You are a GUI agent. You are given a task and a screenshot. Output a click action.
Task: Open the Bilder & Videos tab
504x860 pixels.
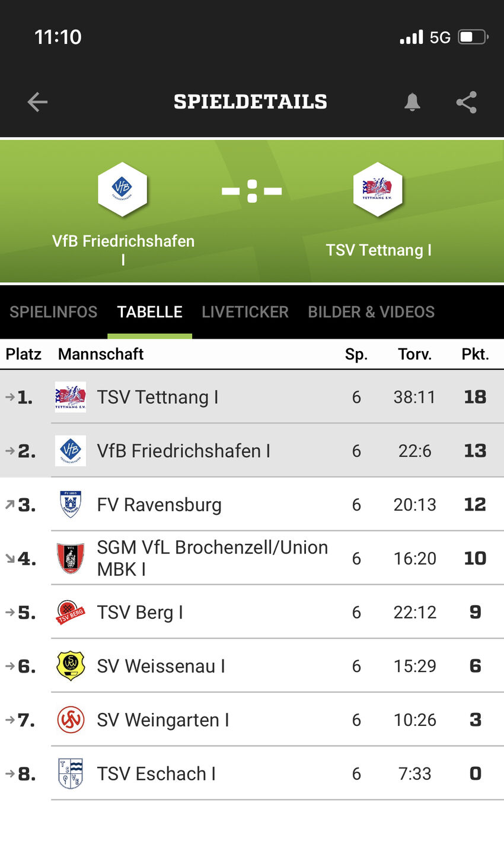371,312
